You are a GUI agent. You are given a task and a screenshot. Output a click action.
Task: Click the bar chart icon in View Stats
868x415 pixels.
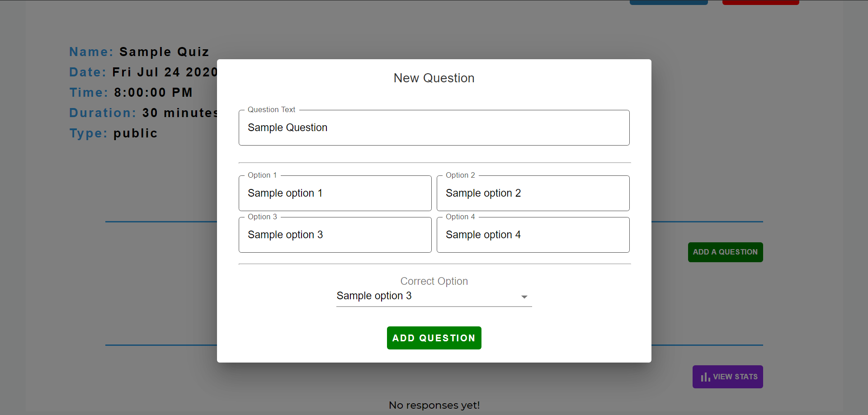pyautogui.click(x=705, y=377)
